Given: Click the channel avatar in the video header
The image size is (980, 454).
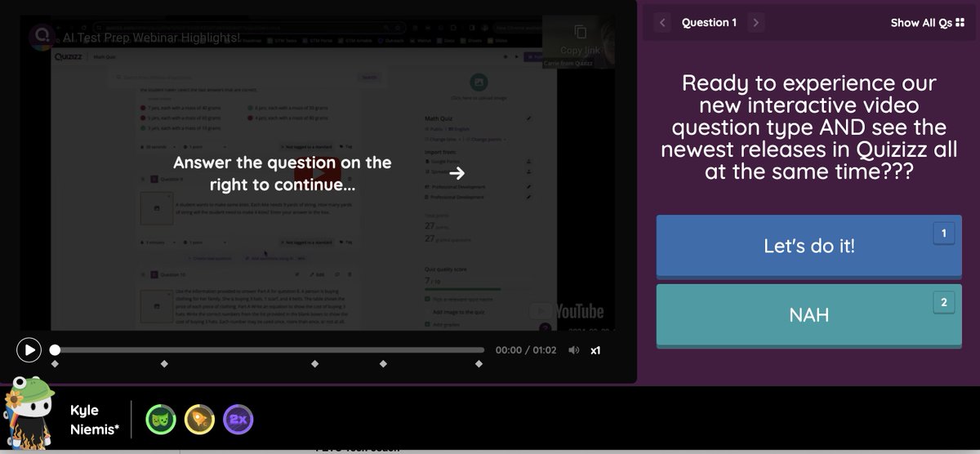Looking at the screenshot, I should 41,36.
